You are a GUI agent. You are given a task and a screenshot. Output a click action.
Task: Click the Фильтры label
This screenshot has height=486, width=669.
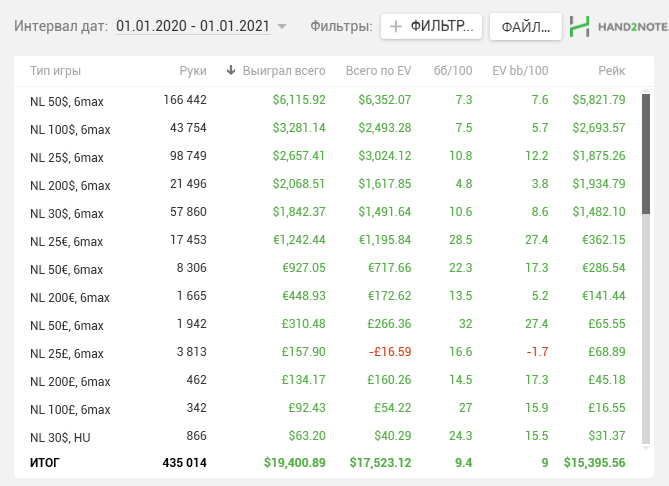point(341,26)
